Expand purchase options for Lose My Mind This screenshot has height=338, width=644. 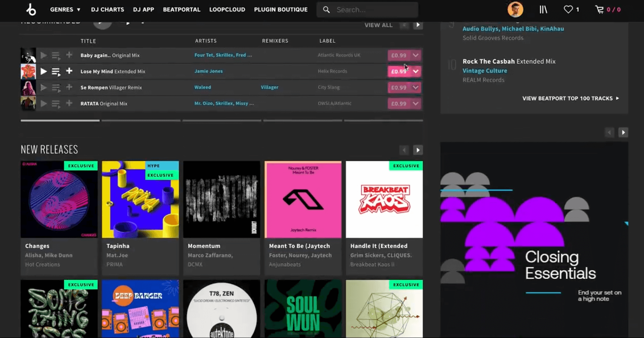416,71
